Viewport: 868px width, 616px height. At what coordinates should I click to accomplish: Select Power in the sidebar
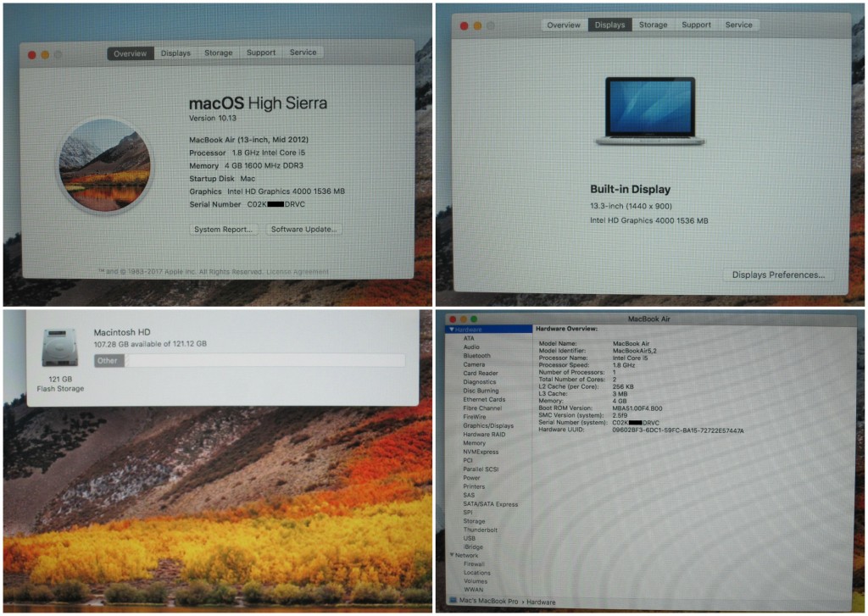471,478
